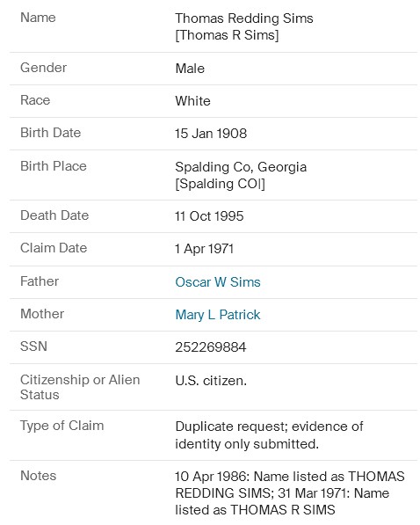Click the Citizenship or Alien Status label
420x525 pixels.
click(x=80, y=387)
